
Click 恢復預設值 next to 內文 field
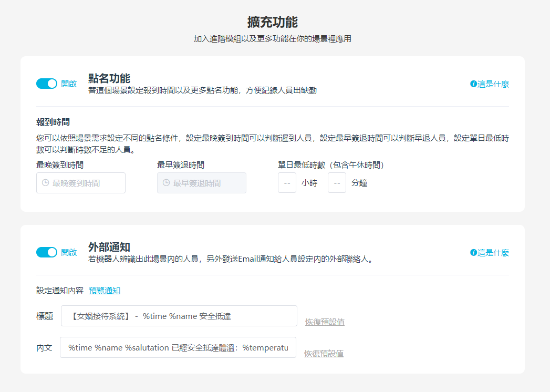coord(324,354)
